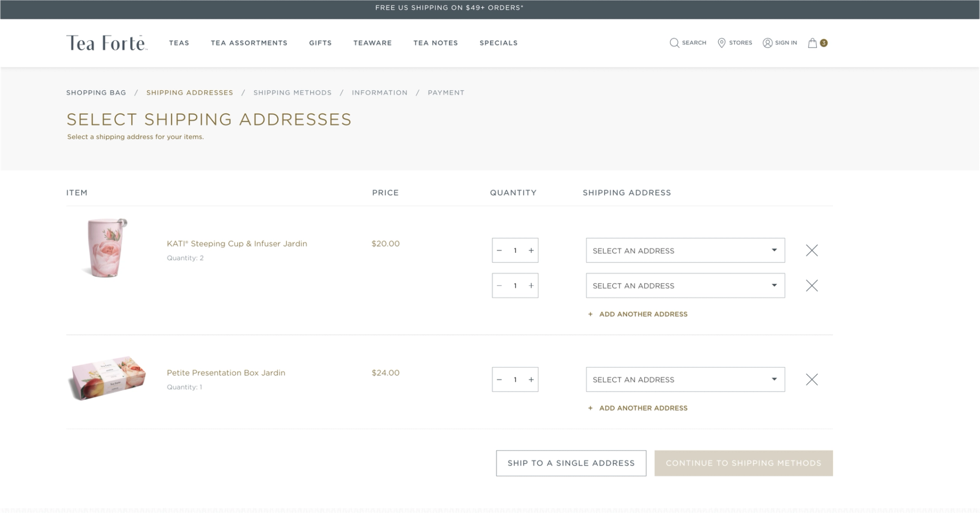Click the "Quantity: 2" text
Image resolution: width=980 pixels, height=513 pixels.
185,258
